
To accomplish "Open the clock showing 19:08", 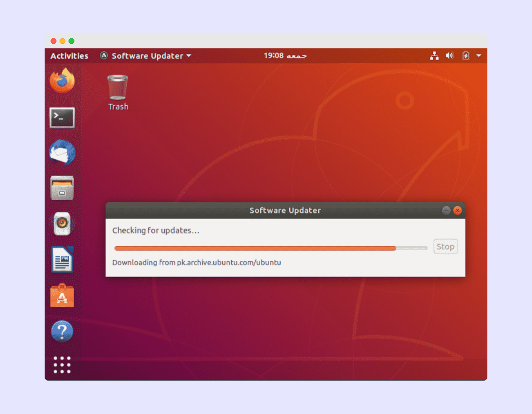I will tap(285, 55).
